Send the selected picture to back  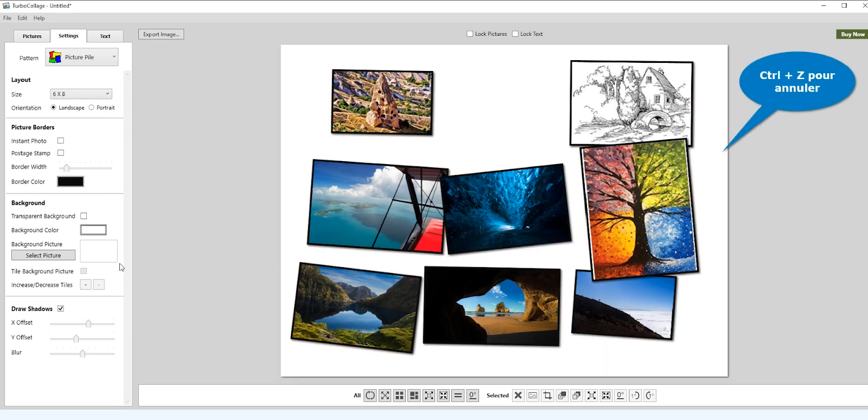[x=577, y=396]
